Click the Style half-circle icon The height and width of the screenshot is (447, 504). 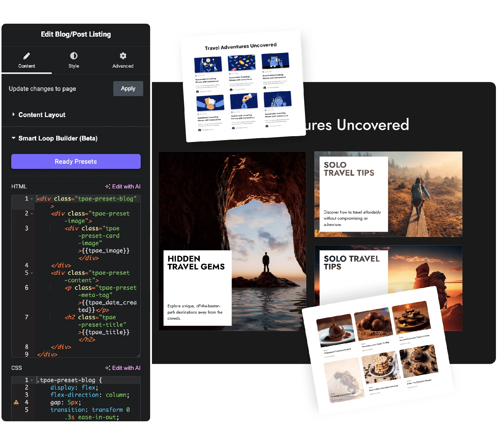click(x=74, y=56)
